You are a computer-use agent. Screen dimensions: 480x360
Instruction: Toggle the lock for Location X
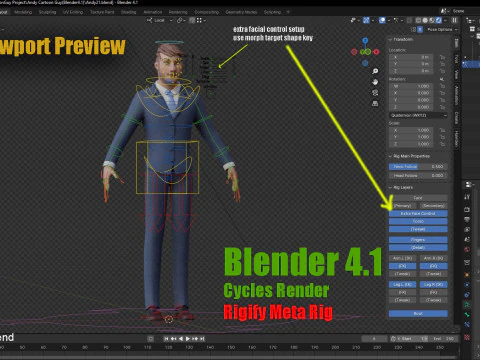tap(442, 57)
